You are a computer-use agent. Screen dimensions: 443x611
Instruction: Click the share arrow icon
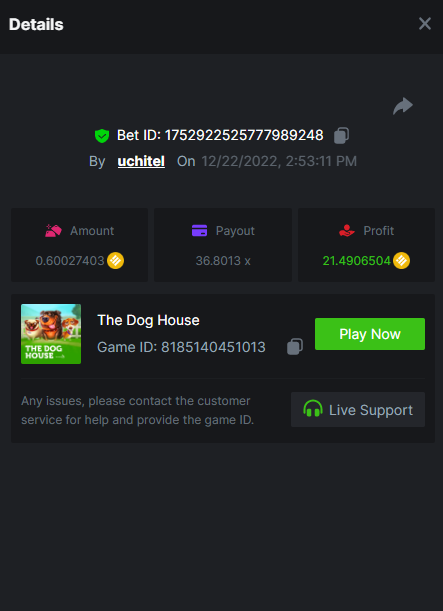coord(403,106)
